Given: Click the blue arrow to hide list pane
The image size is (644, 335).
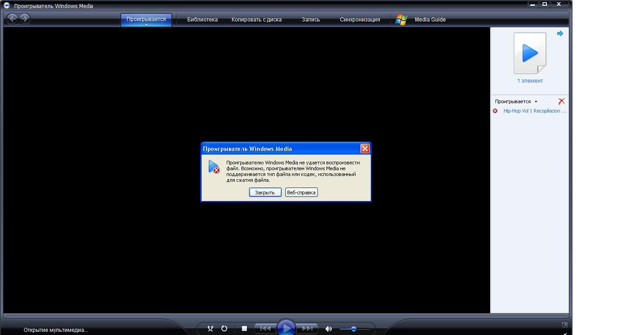Looking at the screenshot, I should [x=560, y=33].
